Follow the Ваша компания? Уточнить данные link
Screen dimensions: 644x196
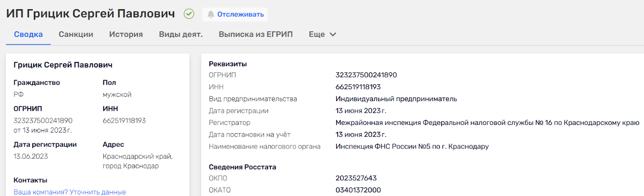70,192
